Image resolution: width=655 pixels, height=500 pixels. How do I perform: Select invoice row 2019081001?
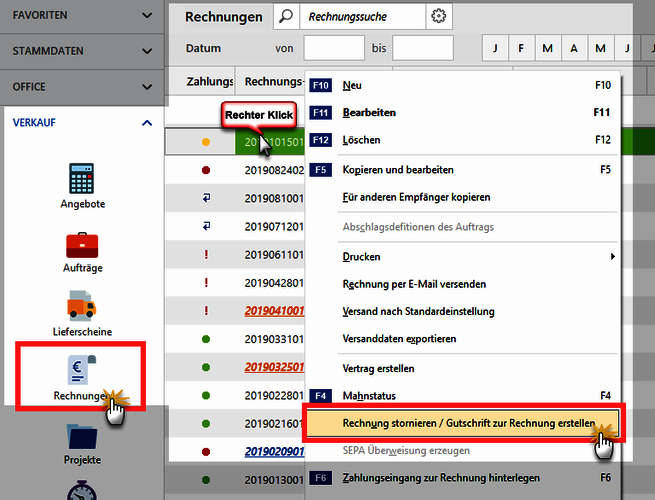tap(235, 198)
